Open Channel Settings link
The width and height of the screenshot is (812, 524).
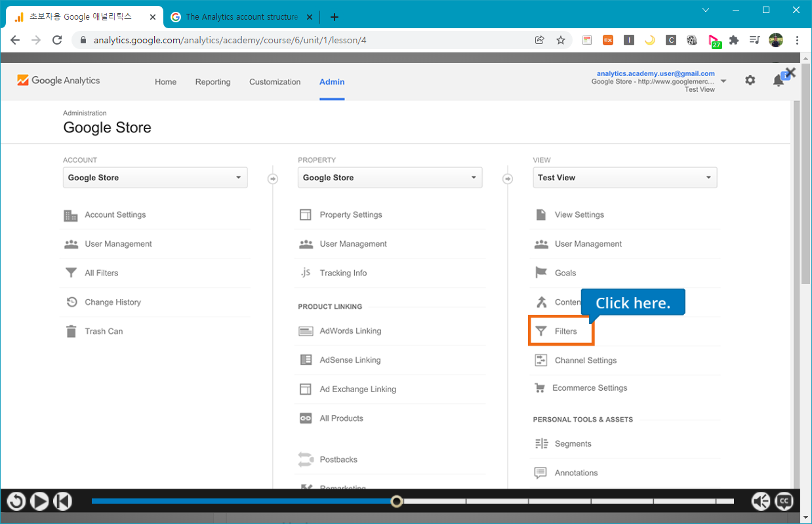[586, 361]
